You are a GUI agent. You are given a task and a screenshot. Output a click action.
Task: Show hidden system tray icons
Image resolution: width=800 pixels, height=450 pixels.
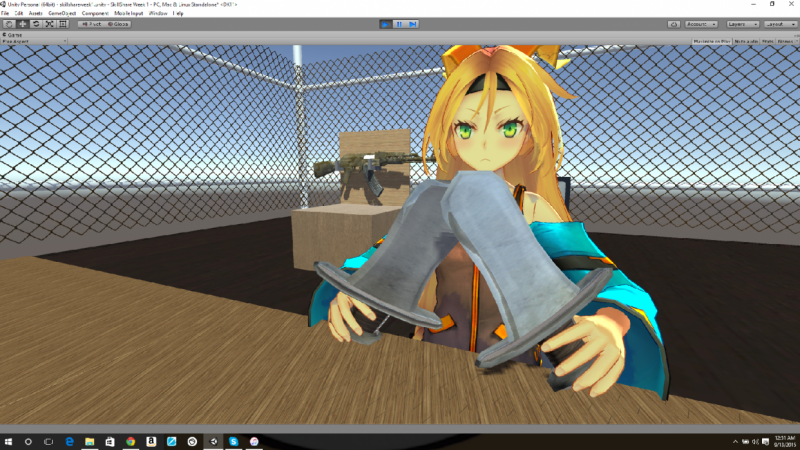[735, 442]
